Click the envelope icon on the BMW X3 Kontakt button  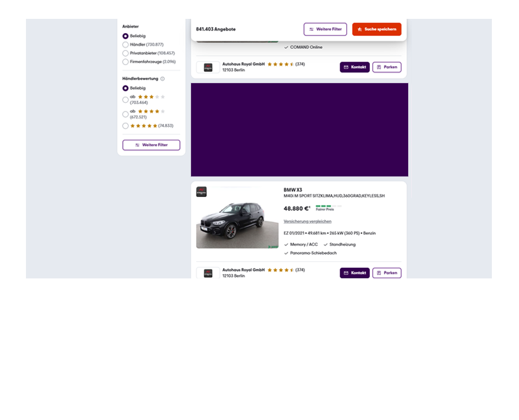pyautogui.click(x=346, y=273)
